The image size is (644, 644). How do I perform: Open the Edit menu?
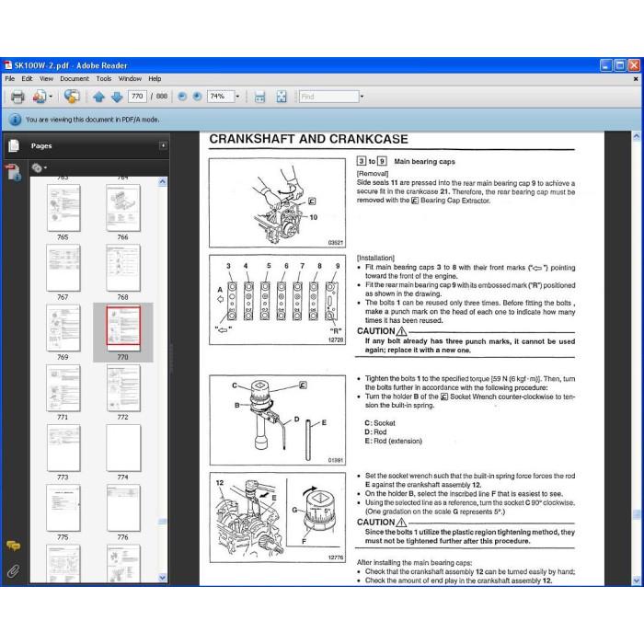click(x=27, y=78)
